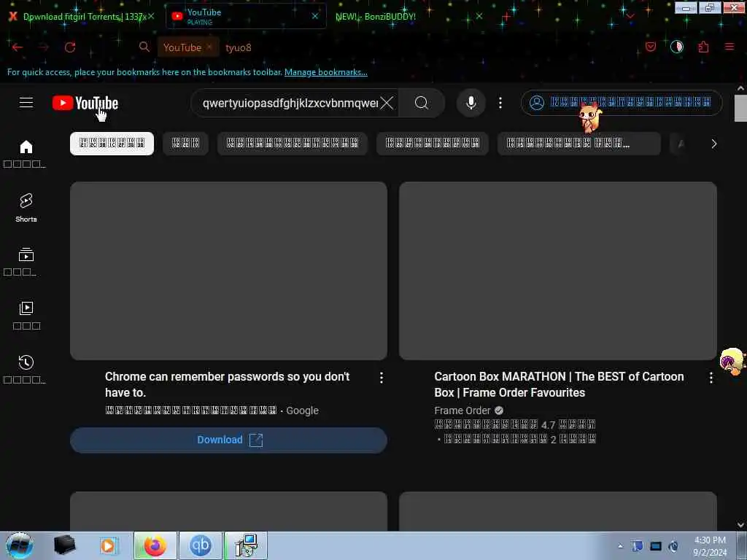Click address bar text 'tyuo8'
The height and width of the screenshot is (560, 747).
click(239, 47)
